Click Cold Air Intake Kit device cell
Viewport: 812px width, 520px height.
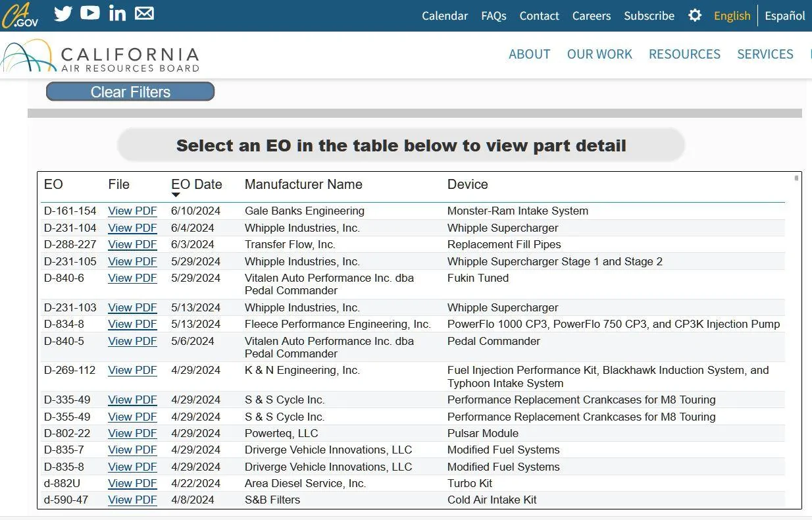(492, 500)
